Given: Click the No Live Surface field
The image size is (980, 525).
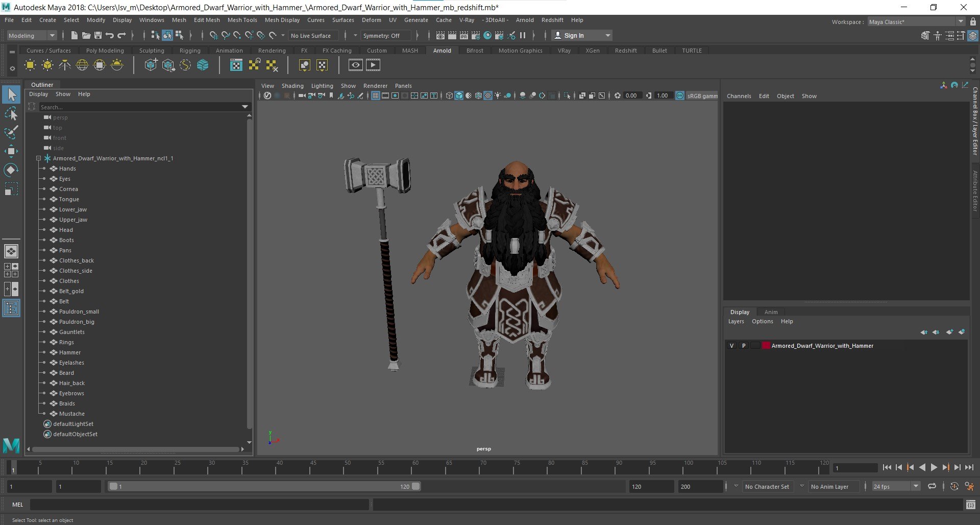Looking at the screenshot, I should 313,35.
